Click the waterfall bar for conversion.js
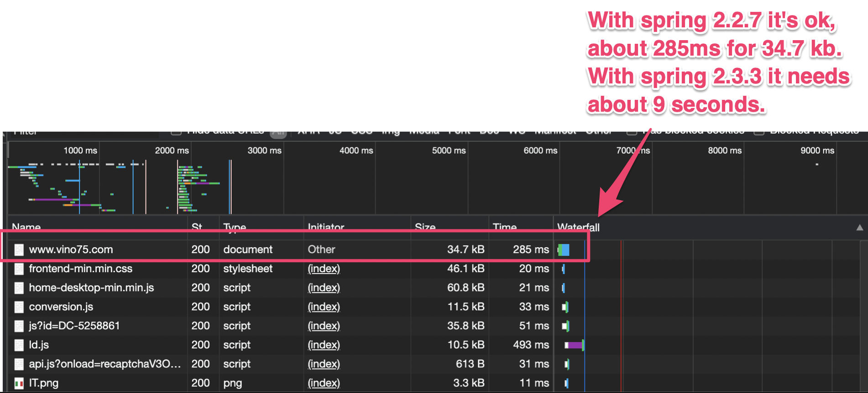Viewport: 868px width, 393px height. 565,307
